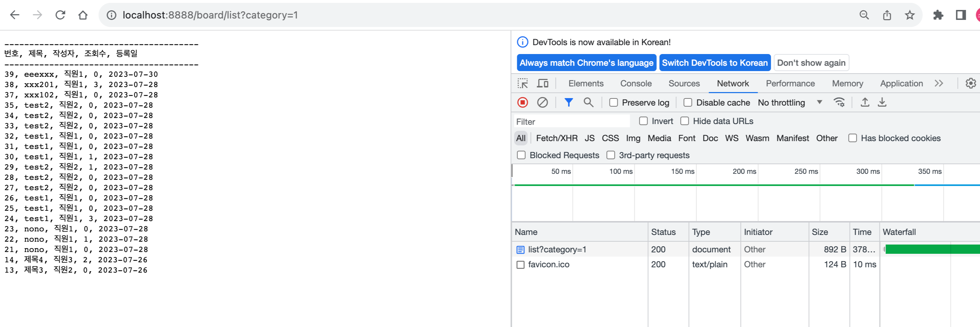This screenshot has width=980, height=327.
Task: Open the browser home page icon
Action: click(x=83, y=15)
